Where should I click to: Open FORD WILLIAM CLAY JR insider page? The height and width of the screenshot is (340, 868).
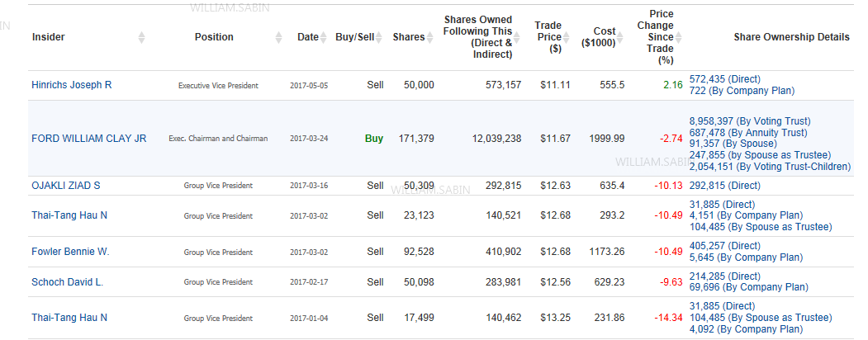pos(89,138)
